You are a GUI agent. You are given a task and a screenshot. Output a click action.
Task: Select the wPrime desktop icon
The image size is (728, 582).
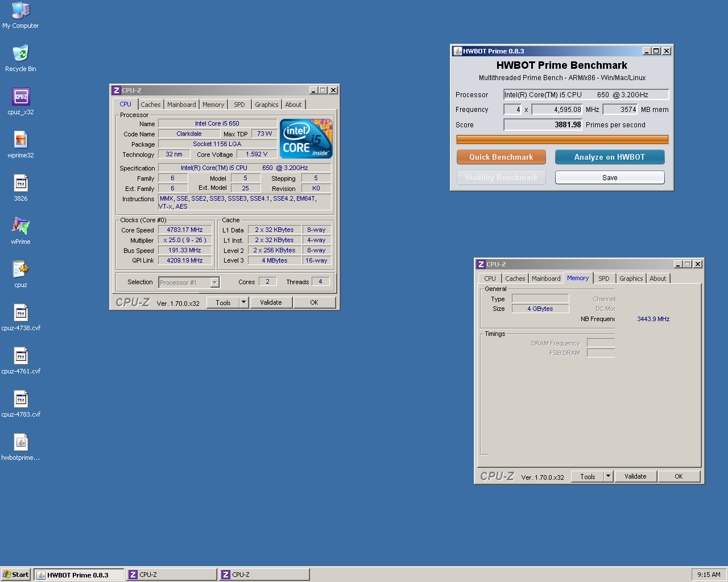coord(20,231)
